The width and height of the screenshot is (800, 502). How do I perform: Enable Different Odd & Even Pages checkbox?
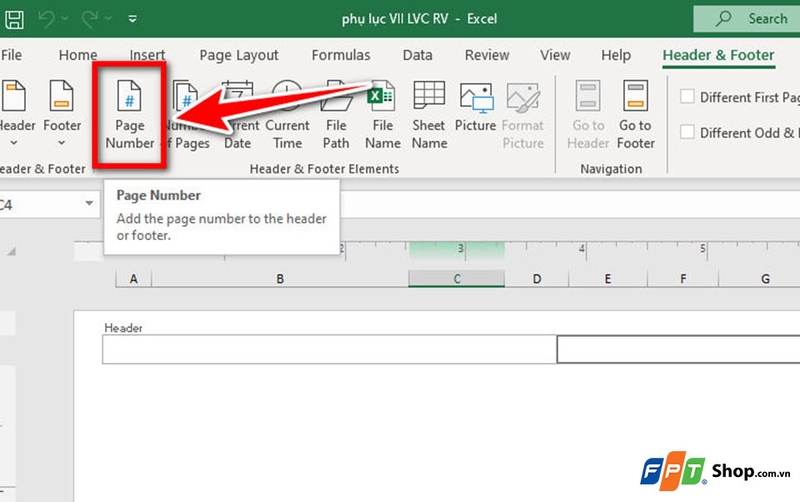pyautogui.click(x=687, y=132)
